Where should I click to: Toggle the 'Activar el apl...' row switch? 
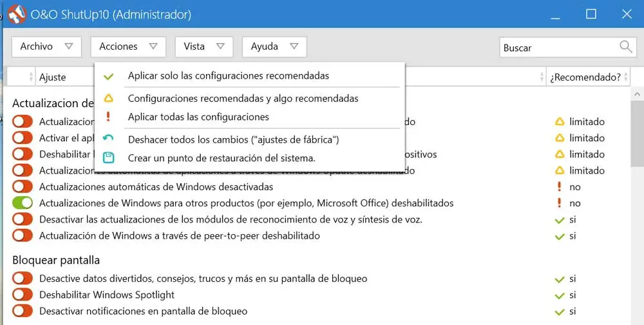(x=22, y=138)
